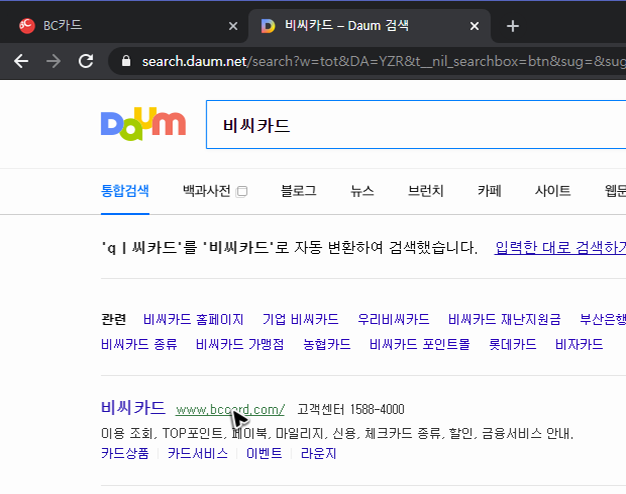Open related search 기업 비씨카드
Screen dimensions: 626x494
click(300, 319)
